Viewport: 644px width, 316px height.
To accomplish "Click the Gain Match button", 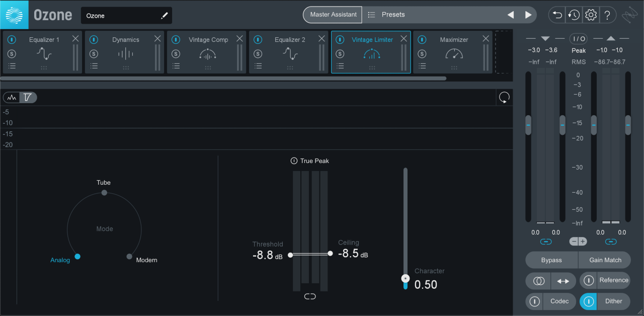I will pyautogui.click(x=605, y=260).
